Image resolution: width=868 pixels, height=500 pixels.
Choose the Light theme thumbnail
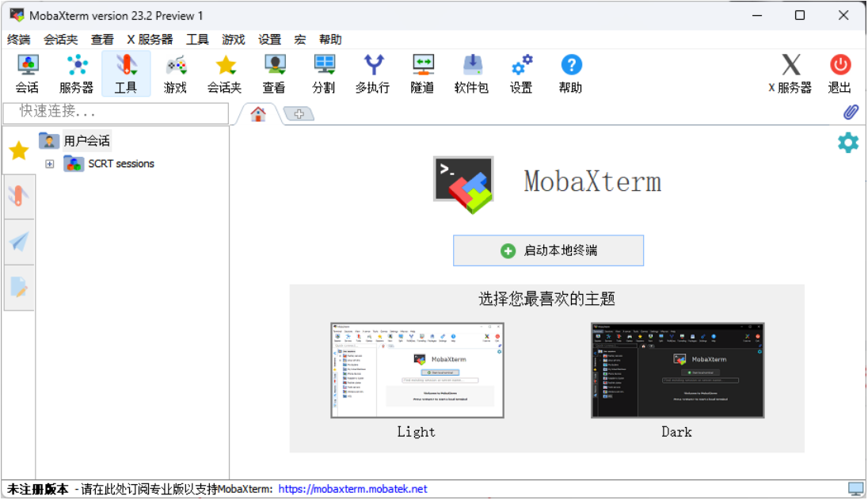417,370
